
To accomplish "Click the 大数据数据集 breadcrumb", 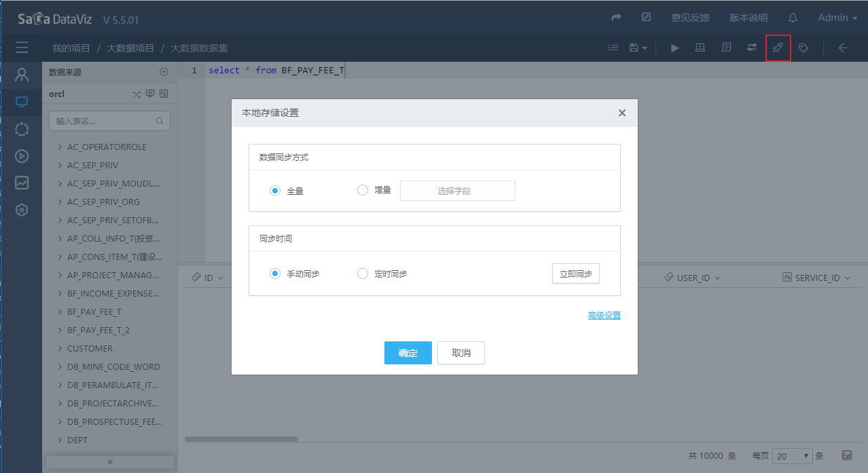I will coord(199,48).
